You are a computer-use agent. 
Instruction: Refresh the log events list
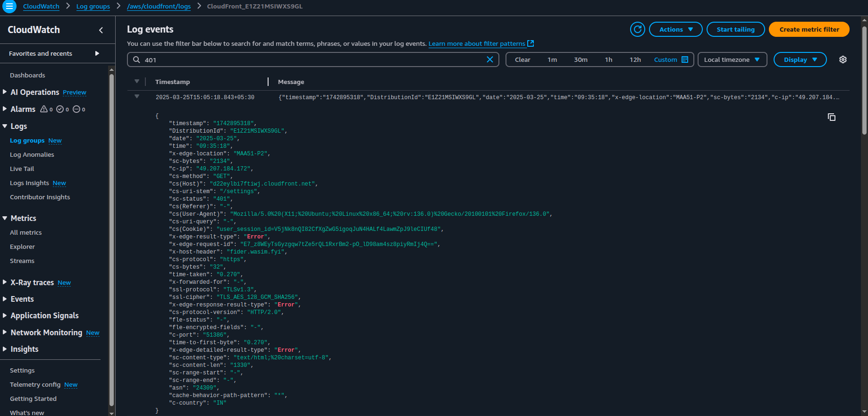click(638, 29)
